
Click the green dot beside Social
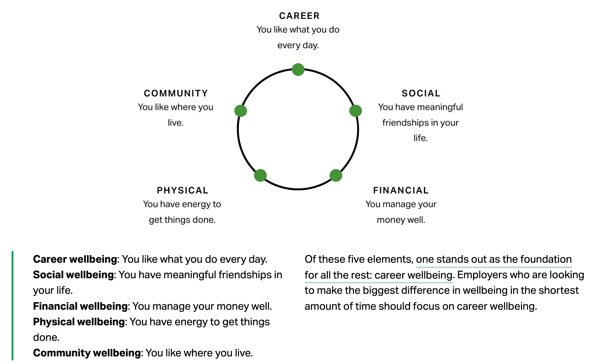[355, 111]
